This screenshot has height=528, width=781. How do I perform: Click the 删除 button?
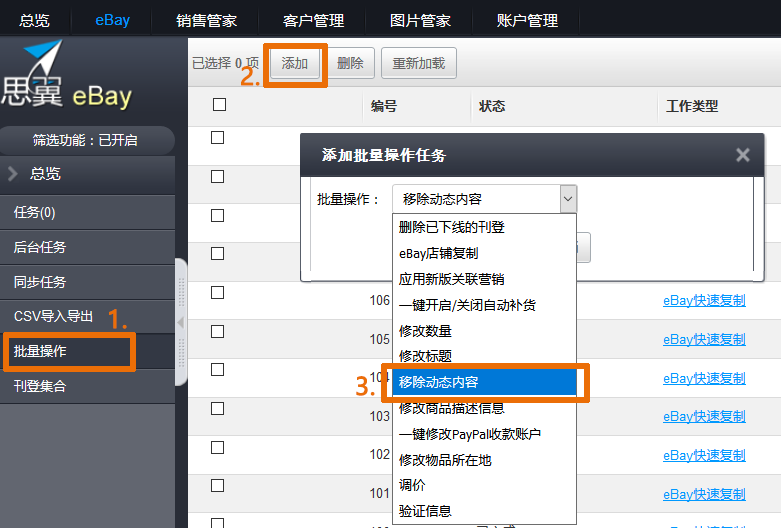(350, 63)
